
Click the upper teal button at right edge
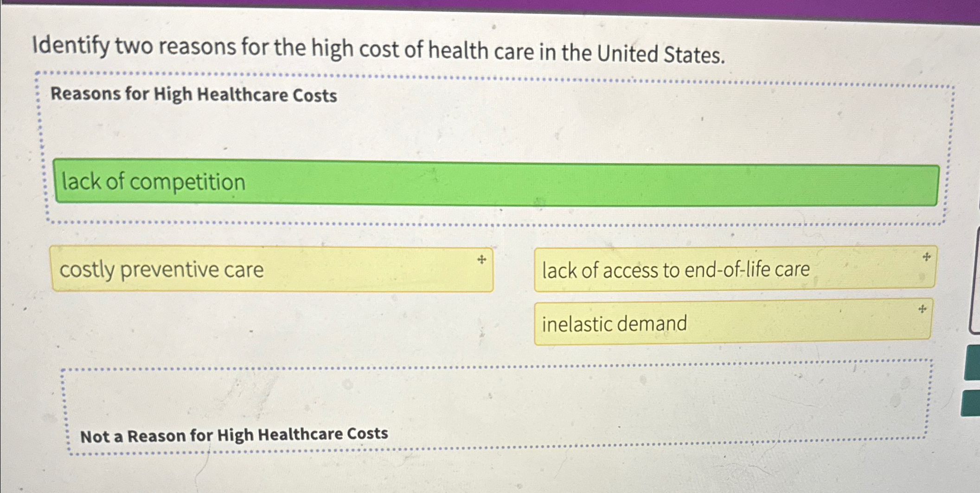pos(972,363)
